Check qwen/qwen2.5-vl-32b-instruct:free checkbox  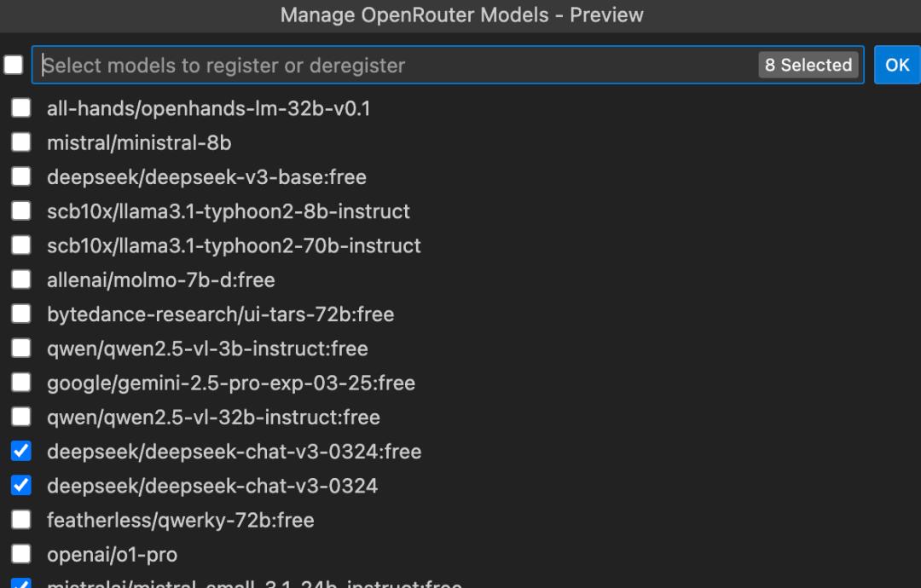[x=21, y=417]
